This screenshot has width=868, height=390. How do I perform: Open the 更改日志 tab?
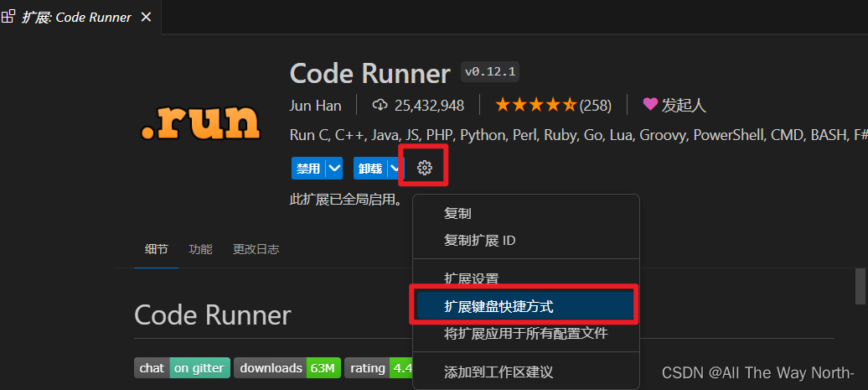[x=256, y=249]
